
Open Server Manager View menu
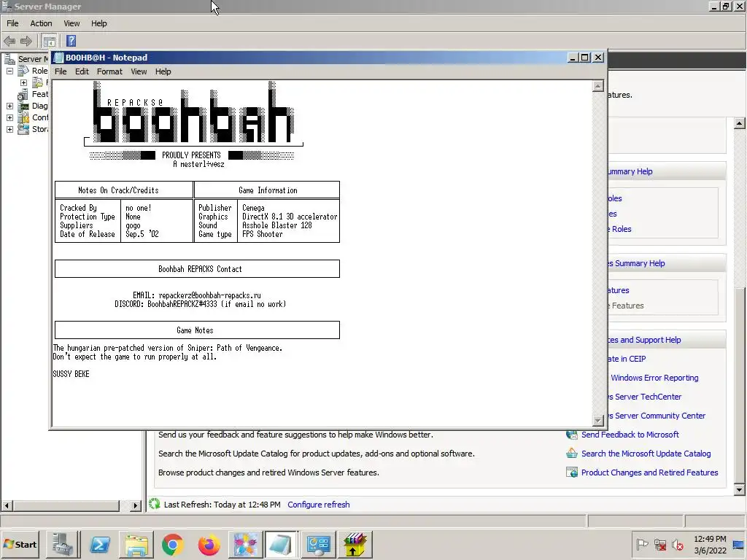(71, 23)
